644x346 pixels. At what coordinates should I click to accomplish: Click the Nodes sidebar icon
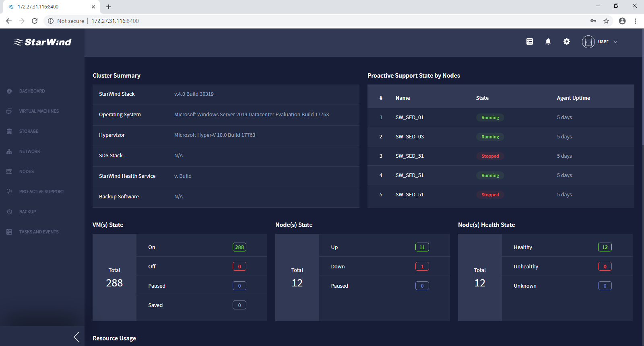click(9, 171)
